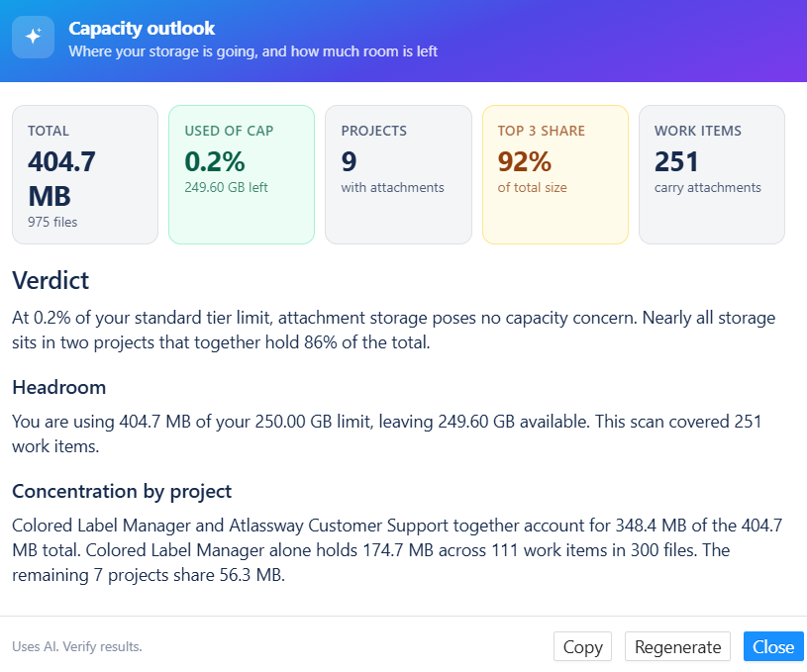Click the 'of total size' label

(532, 187)
